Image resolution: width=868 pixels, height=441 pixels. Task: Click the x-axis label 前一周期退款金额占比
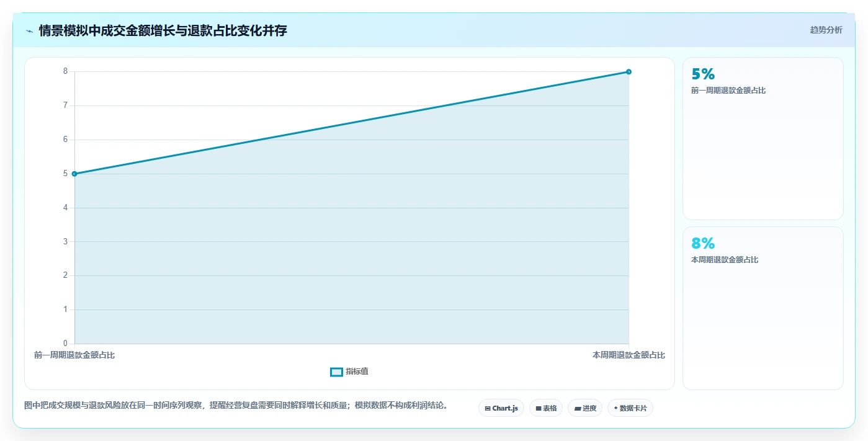point(74,355)
